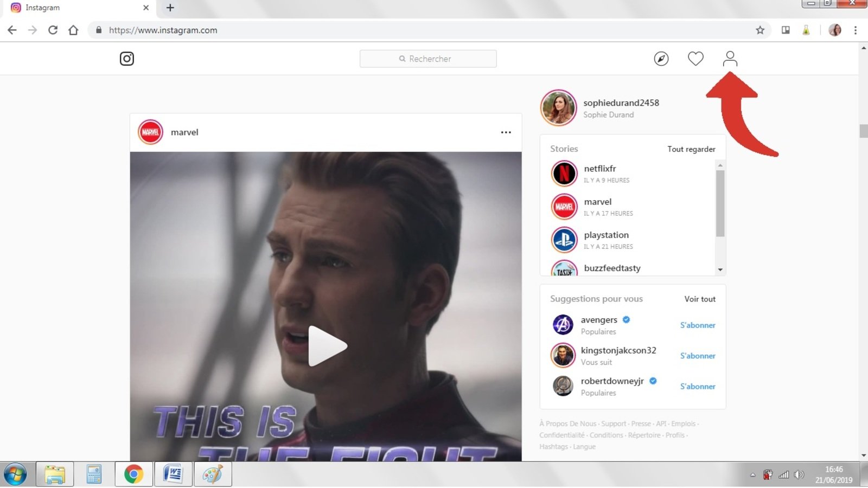Open a new browser tab

[170, 8]
